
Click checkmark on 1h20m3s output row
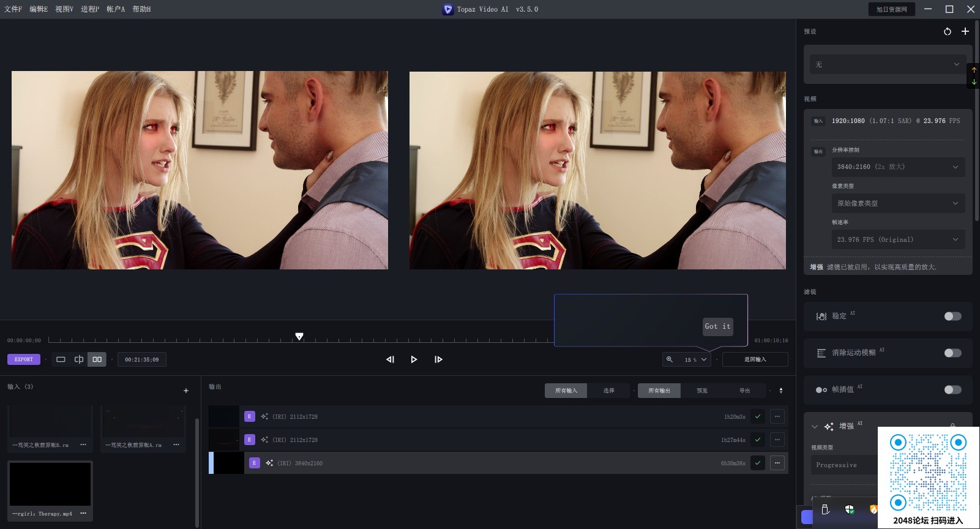pyautogui.click(x=758, y=416)
